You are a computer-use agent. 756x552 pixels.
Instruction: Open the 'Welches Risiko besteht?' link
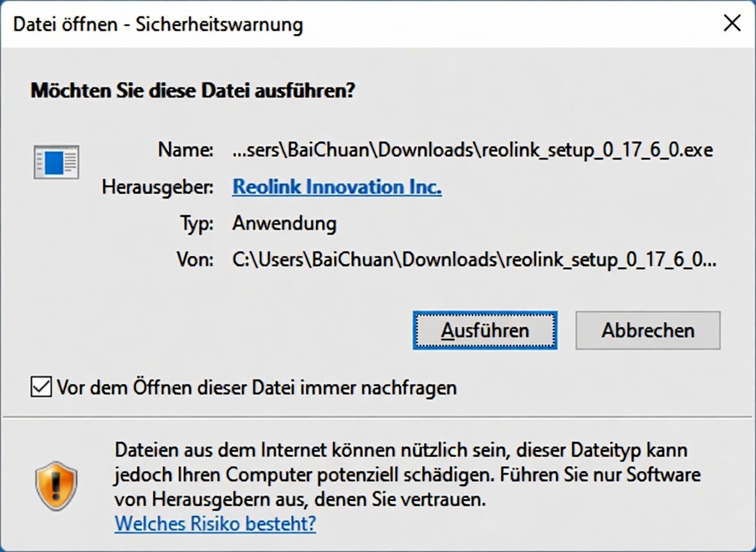(x=215, y=523)
